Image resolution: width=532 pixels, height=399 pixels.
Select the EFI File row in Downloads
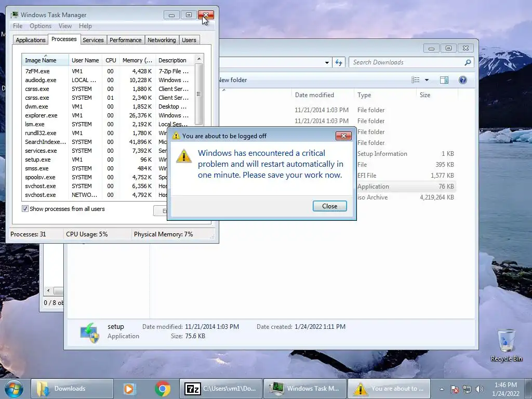tap(405, 176)
